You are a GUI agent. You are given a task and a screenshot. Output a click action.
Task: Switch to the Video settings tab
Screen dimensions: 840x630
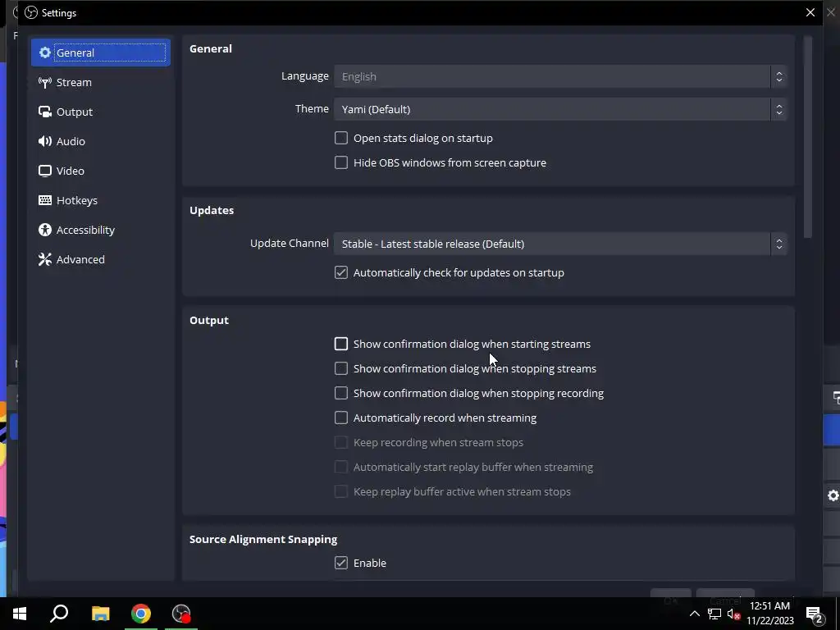(x=101, y=171)
